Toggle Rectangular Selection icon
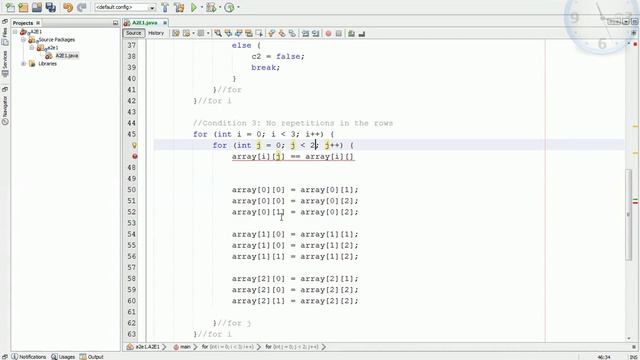 pyautogui.click(x=259, y=33)
